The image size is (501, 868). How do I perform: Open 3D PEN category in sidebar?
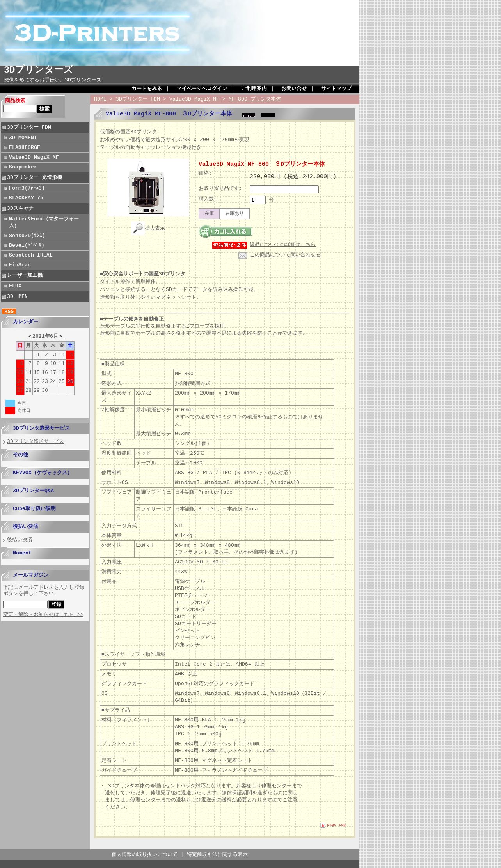tap(45, 297)
